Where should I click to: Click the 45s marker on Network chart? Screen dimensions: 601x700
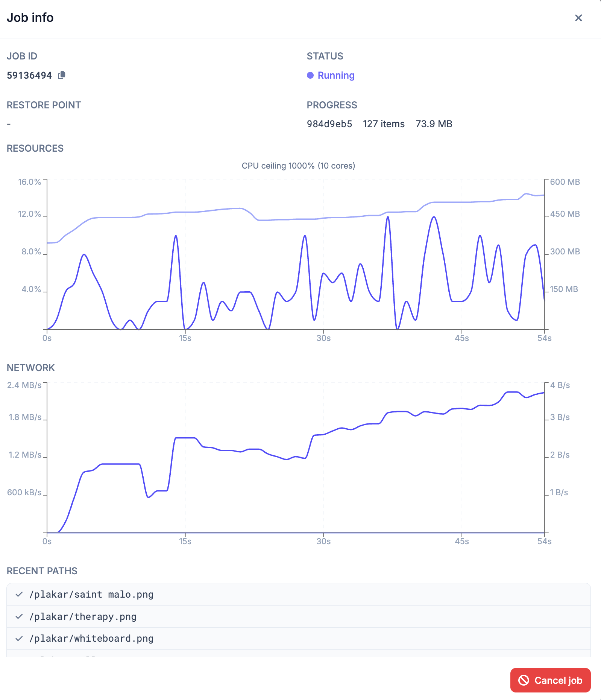(462, 541)
